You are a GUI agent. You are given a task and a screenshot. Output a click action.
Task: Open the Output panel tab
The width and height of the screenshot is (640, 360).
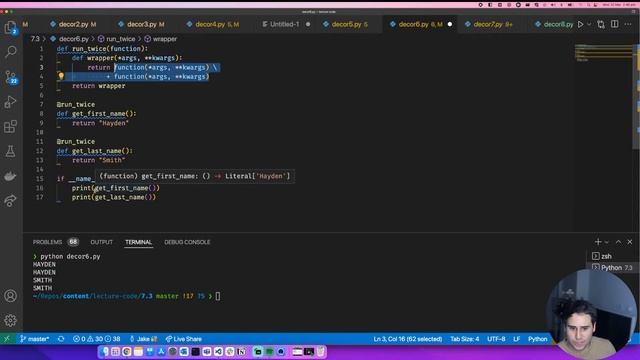point(101,242)
